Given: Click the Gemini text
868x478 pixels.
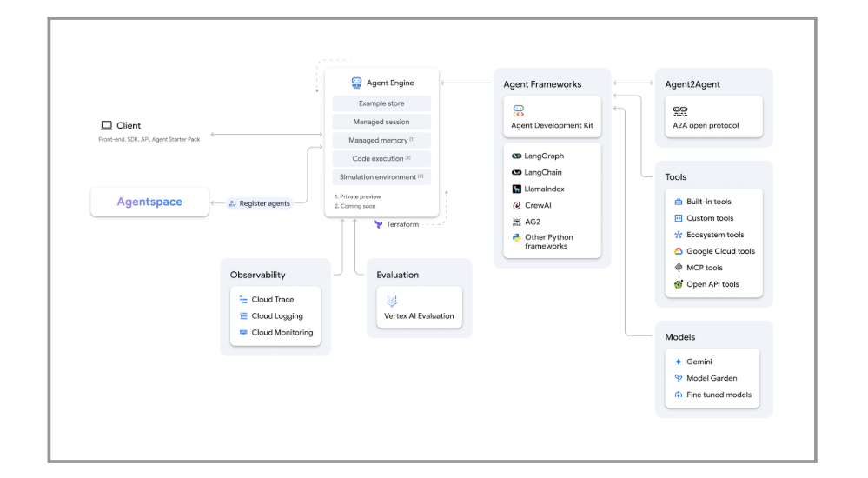Looking at the screenshot, I should 699,362.
